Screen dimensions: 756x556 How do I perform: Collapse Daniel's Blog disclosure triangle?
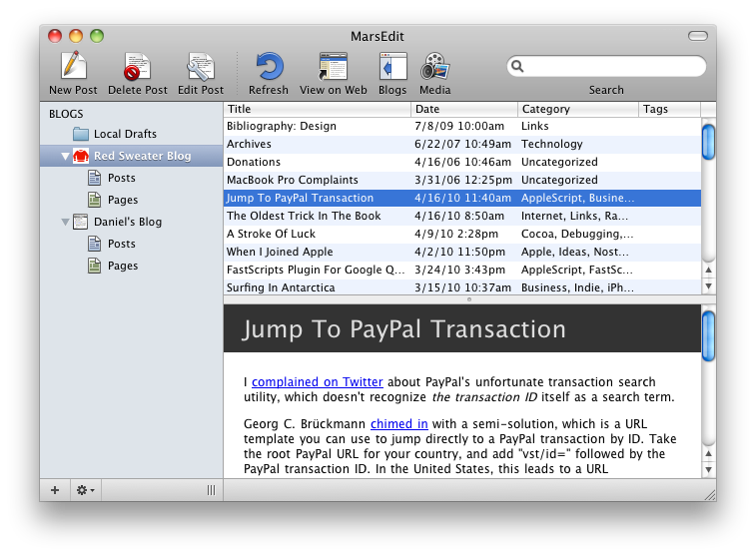coord(66,222)
